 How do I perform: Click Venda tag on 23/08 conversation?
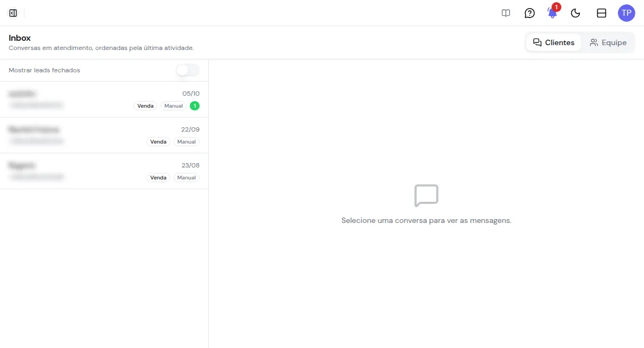pos(158,178)
